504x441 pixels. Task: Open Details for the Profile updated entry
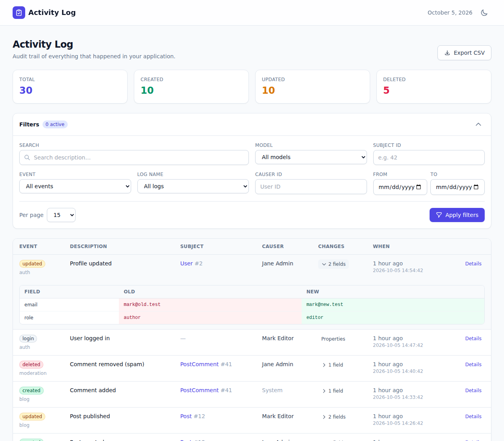[x=473, y=264]
